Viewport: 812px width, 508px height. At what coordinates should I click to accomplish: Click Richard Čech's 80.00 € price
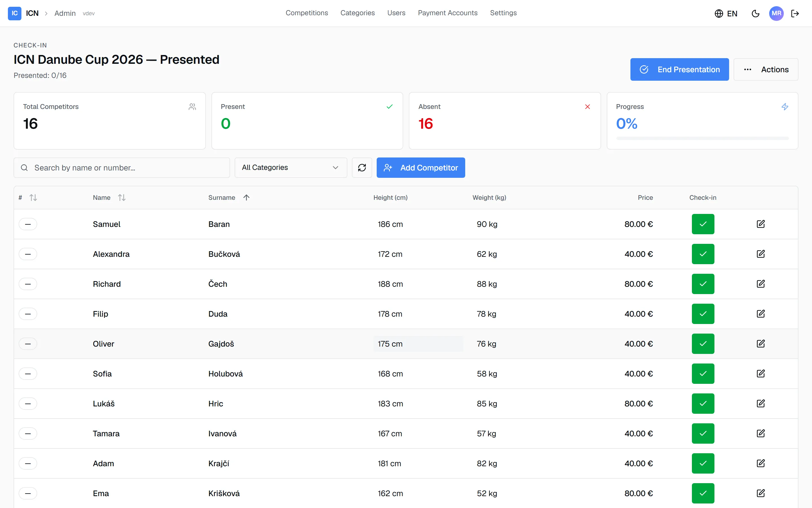(x=639, y=284)
